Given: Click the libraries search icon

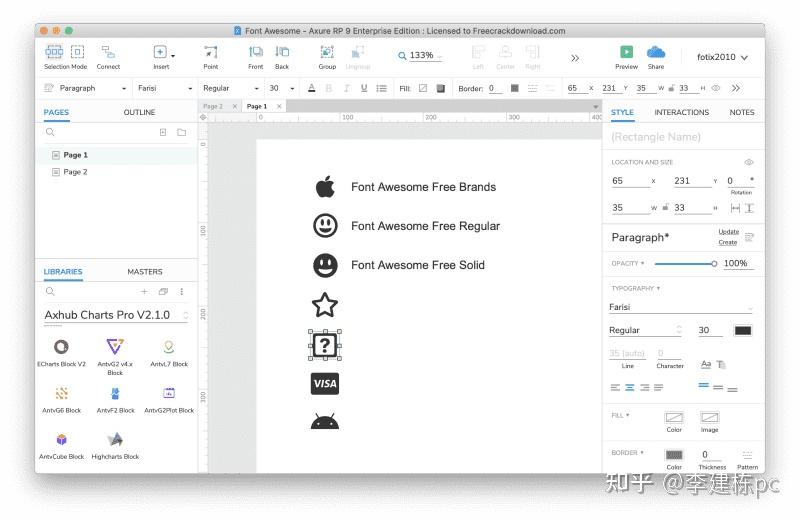Looking at the screenshot, I should click(x=50, y=291).
